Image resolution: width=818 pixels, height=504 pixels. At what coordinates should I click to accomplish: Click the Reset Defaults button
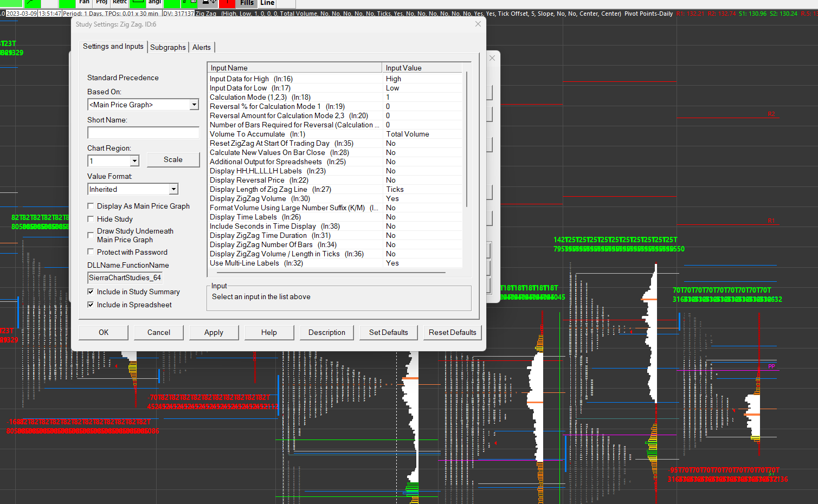[452, 332]
